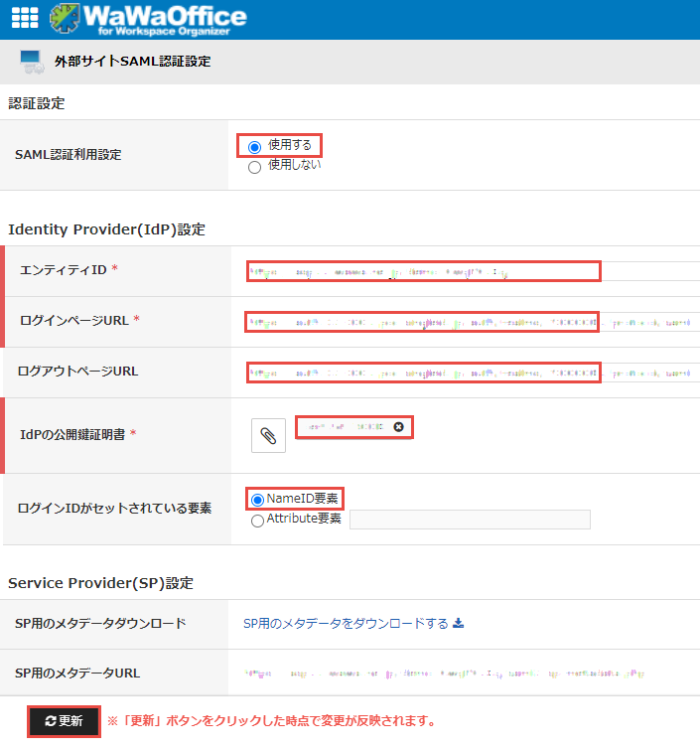The width and height of the screenshot is (700, 750).
Task: Click the SP用のメタデータURL value text
Action: 437,674
